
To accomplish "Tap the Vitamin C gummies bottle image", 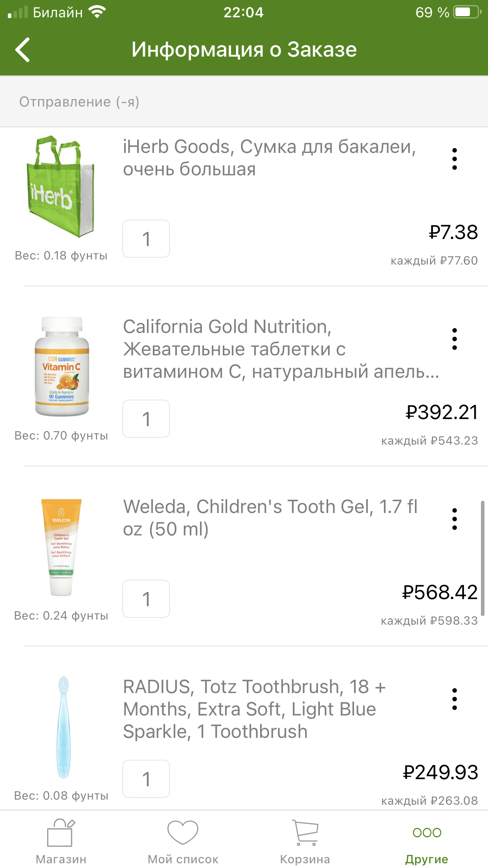I will pyautogui.click(x=62, y=366).
